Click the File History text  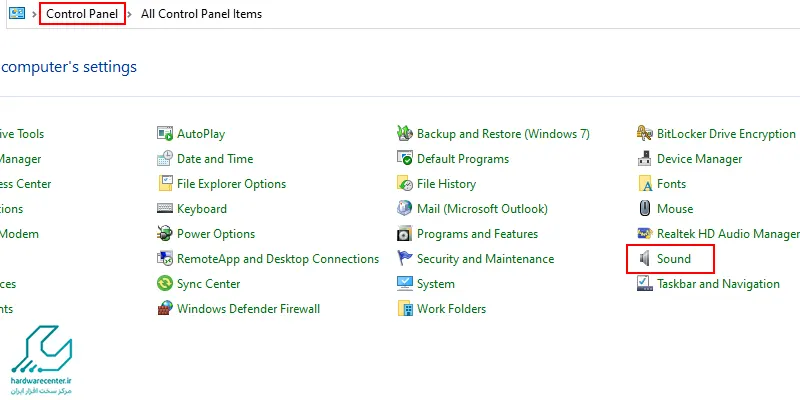446,184
